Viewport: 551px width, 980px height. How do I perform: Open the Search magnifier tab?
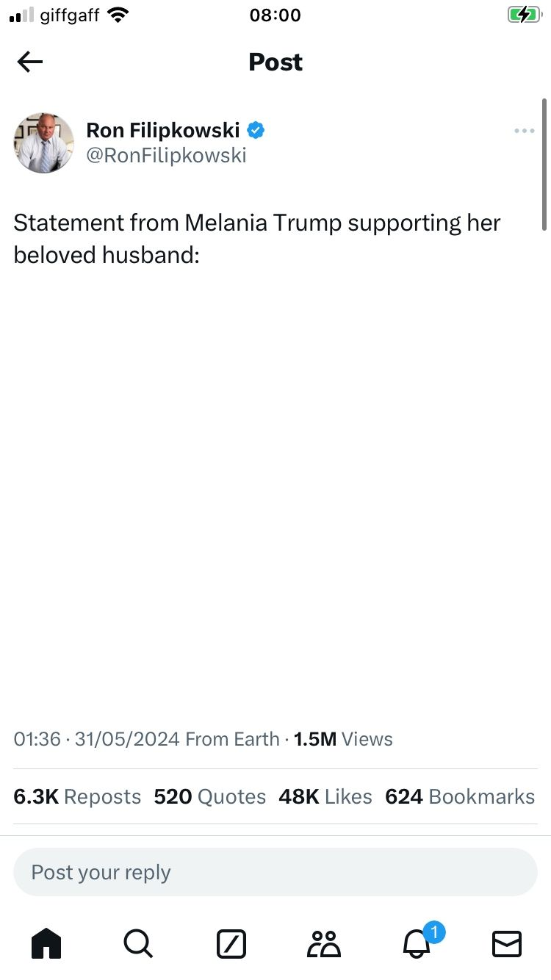click(138, 943)
